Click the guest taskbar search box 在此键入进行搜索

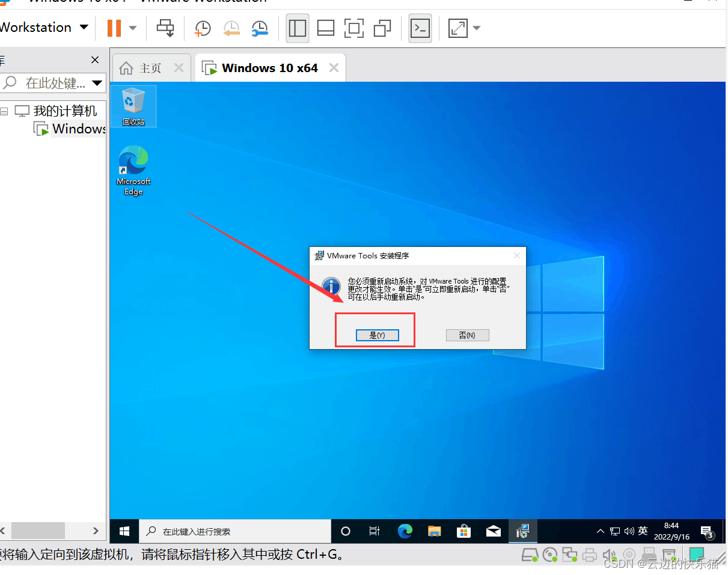[x=235, y=531]
